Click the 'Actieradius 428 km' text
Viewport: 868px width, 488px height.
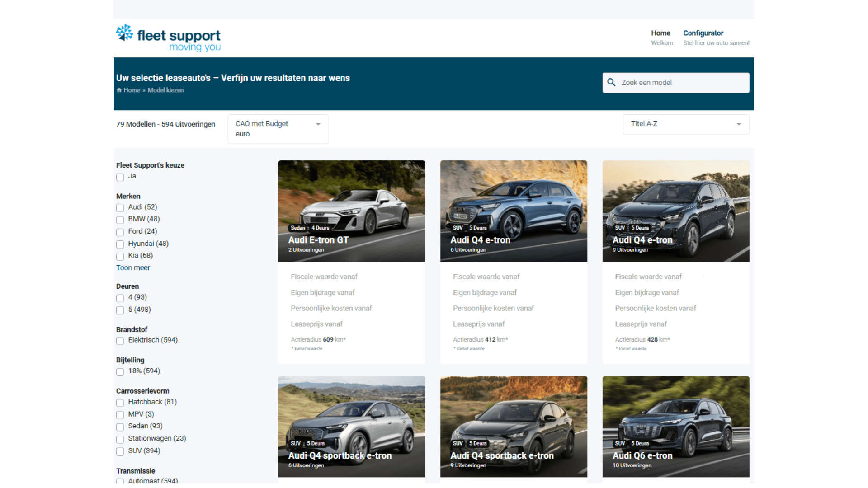point(642,339)
